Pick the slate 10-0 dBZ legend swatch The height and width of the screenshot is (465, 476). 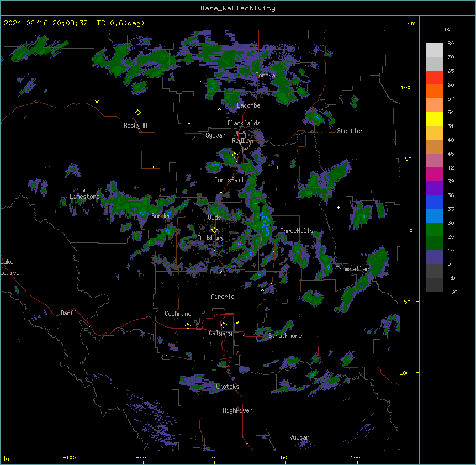434,257
